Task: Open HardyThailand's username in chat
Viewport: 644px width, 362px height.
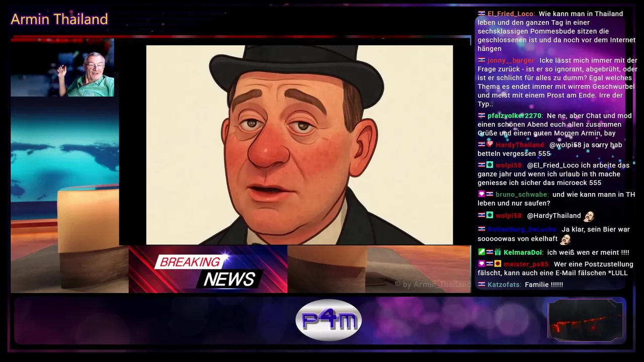Action: 520,145
